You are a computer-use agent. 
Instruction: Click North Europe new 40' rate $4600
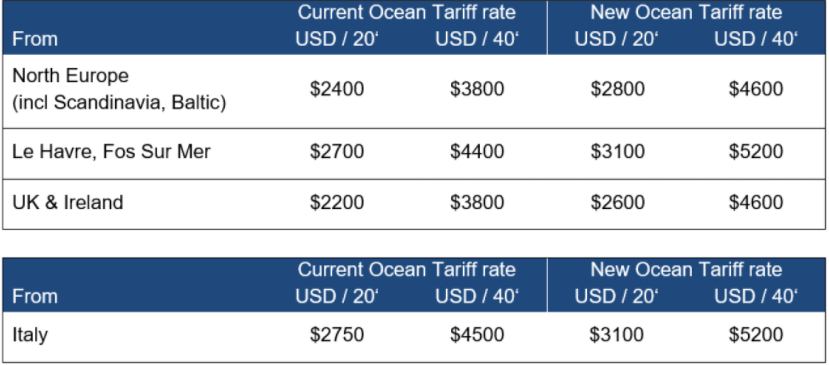coord(756,89)
